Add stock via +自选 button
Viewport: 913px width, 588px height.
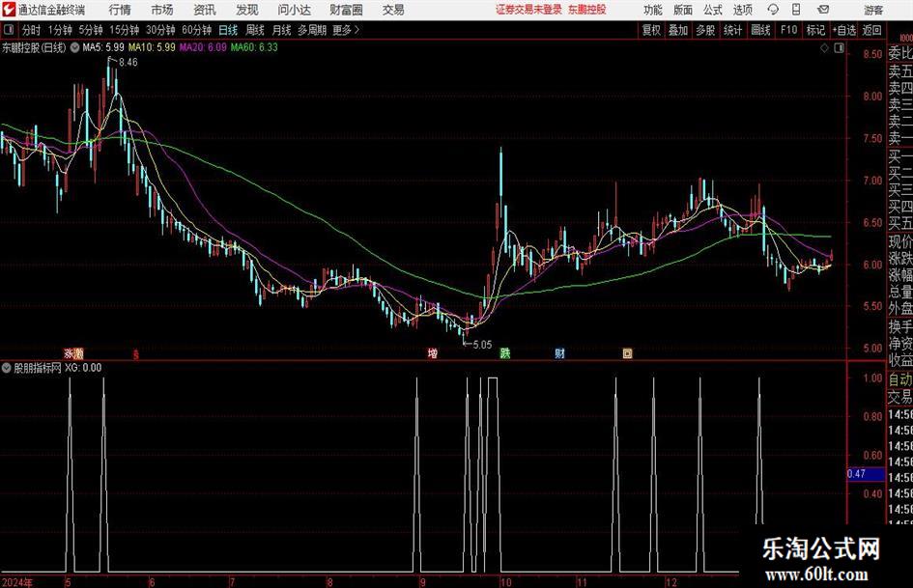pyautogui.click(x=844, y=30)
